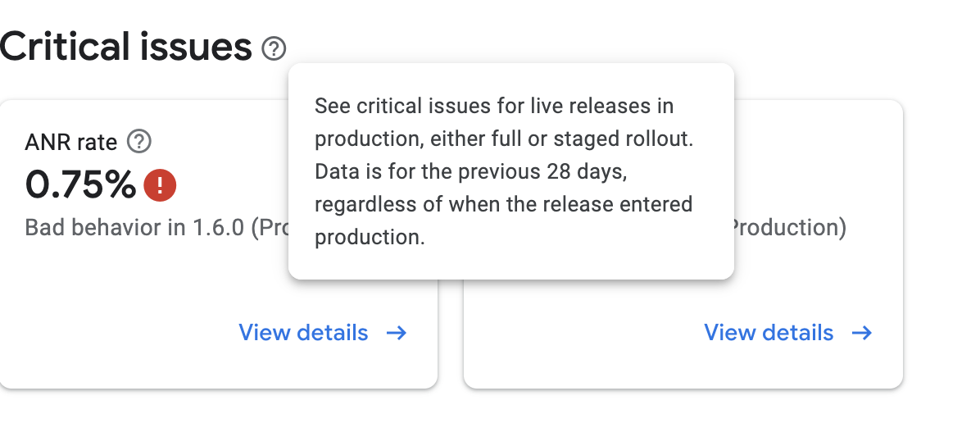Click the 'Production)' text in the right card

tap(787, 227)
